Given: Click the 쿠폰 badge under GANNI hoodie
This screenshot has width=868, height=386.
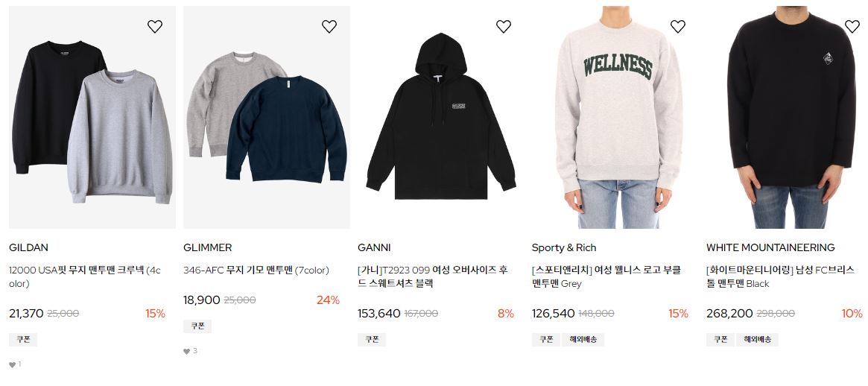Looking at the screenshot, I should click(372, 340).
